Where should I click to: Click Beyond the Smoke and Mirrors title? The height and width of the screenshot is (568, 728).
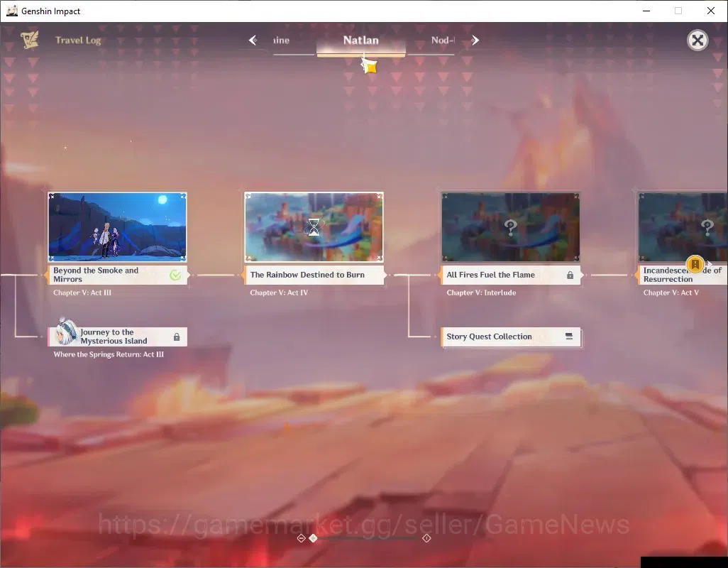(96, 275)
